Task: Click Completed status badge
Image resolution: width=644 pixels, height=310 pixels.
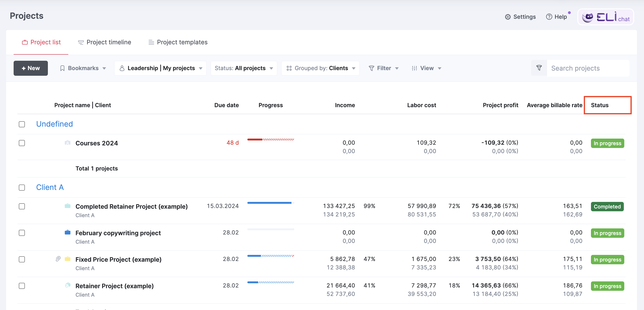Action: (607, 207)
